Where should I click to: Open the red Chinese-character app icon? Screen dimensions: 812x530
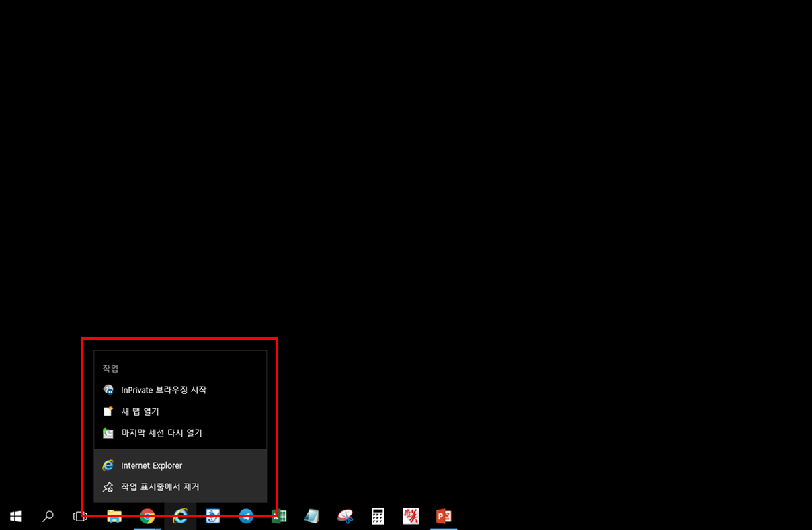411,516
